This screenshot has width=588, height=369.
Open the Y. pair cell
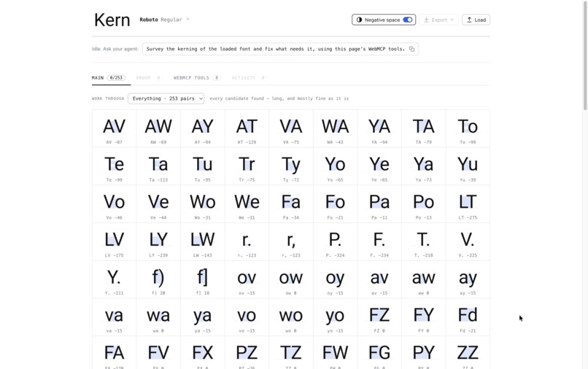point(114,280)
